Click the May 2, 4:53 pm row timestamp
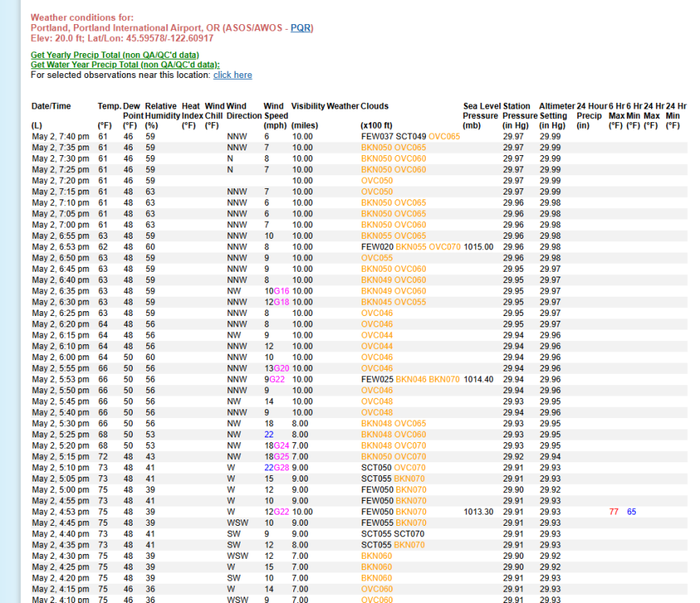700x603 pixels. 59,511
